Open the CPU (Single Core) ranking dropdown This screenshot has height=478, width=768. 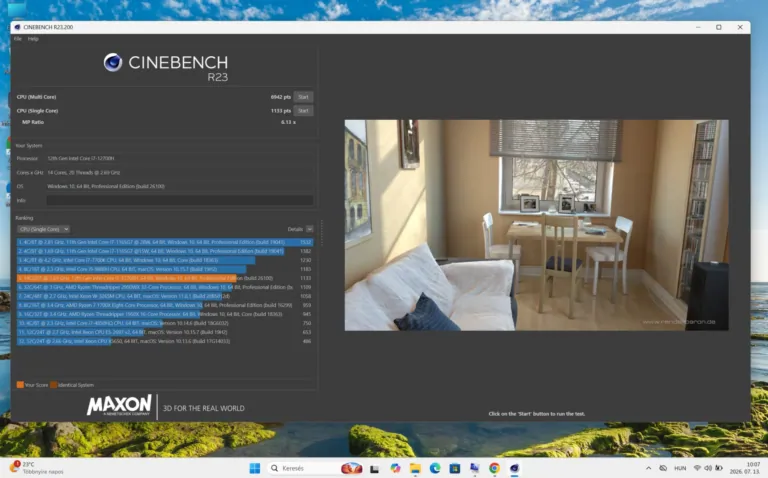click(44, 229)
